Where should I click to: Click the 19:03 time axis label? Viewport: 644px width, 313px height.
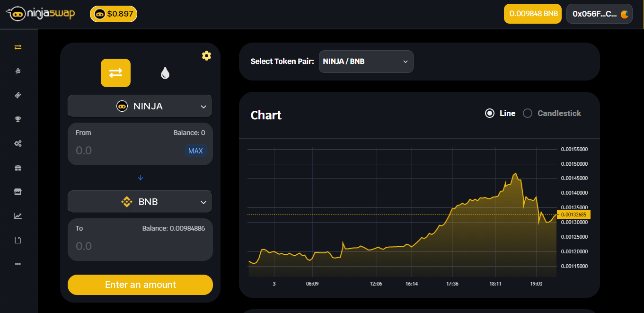pyautogui.click(x=536, y=284)
